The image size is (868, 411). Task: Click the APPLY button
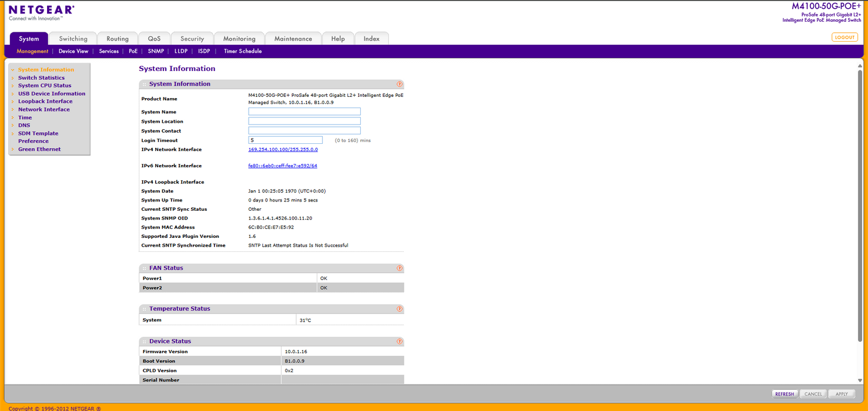tap(842, 394)
